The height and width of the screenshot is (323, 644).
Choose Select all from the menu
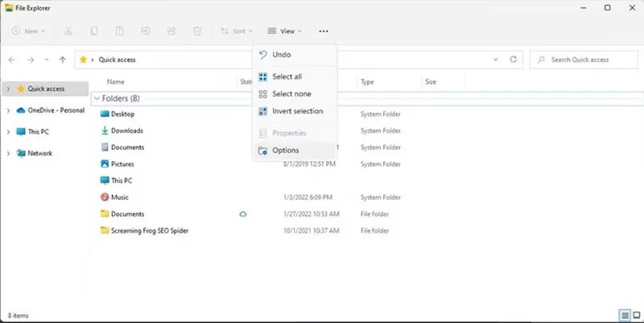tap(287, 77)
